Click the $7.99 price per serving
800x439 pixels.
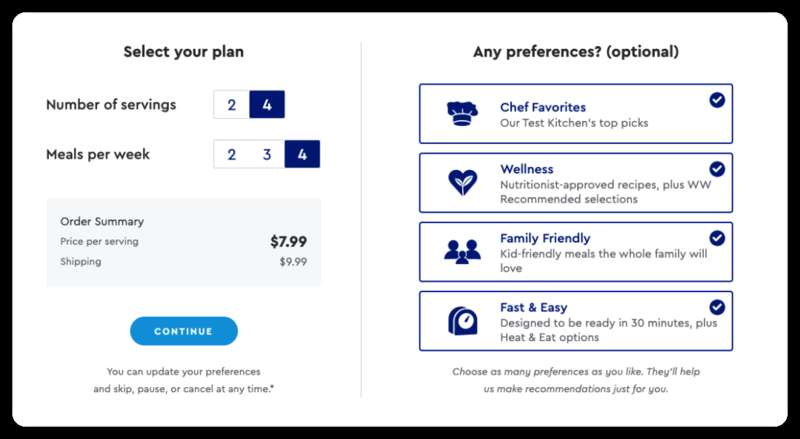point(289,241)
